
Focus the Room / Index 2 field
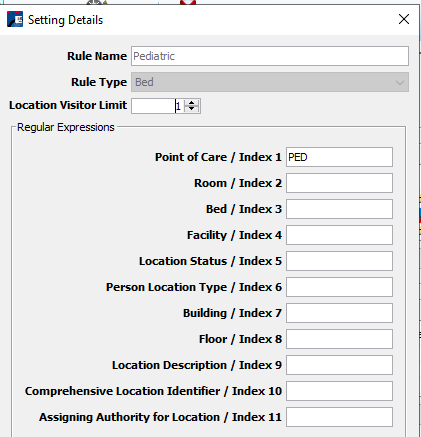click(339, 183)
